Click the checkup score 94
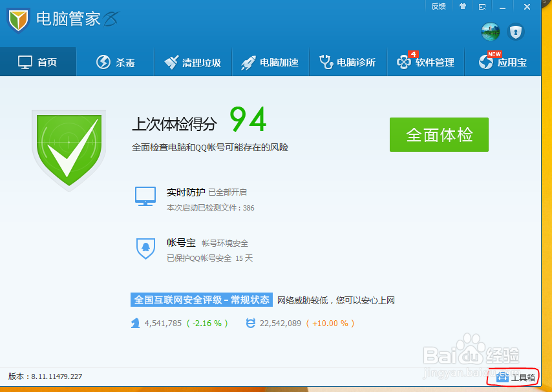The image size is (552, 392). pyautogui.click(x=248, y=119)
